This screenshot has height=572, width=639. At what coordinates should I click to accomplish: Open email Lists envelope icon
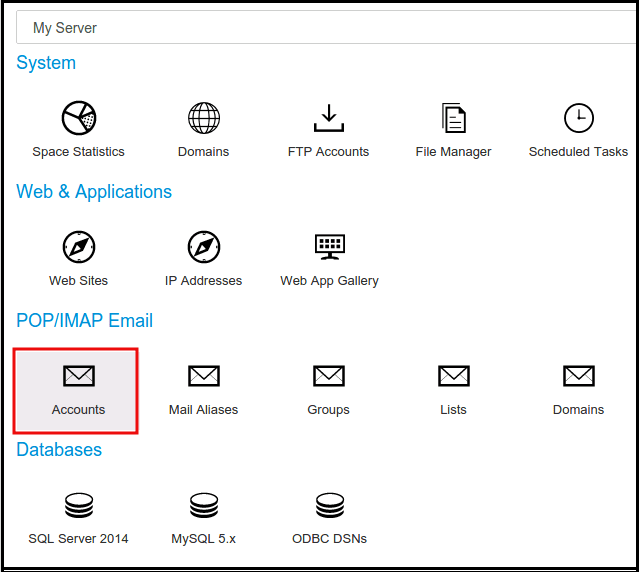453,376
